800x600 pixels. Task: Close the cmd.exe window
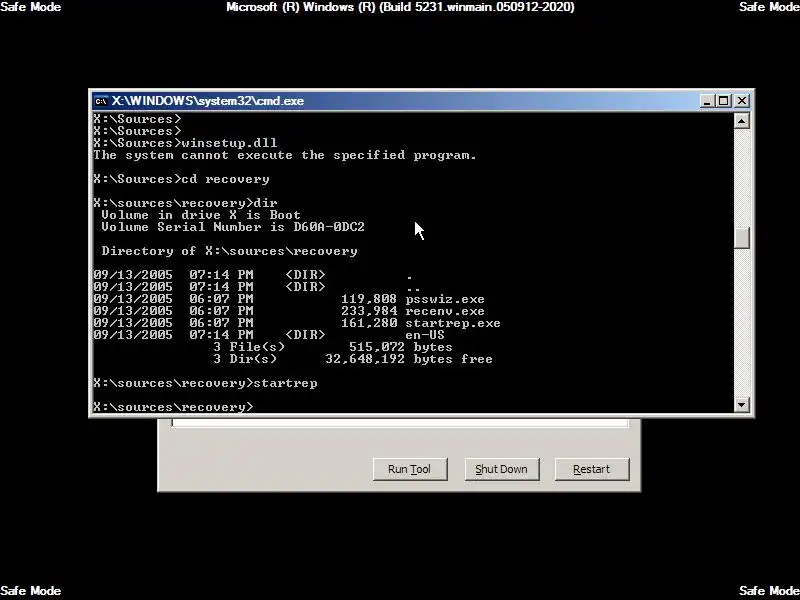[x=741, y=101]
